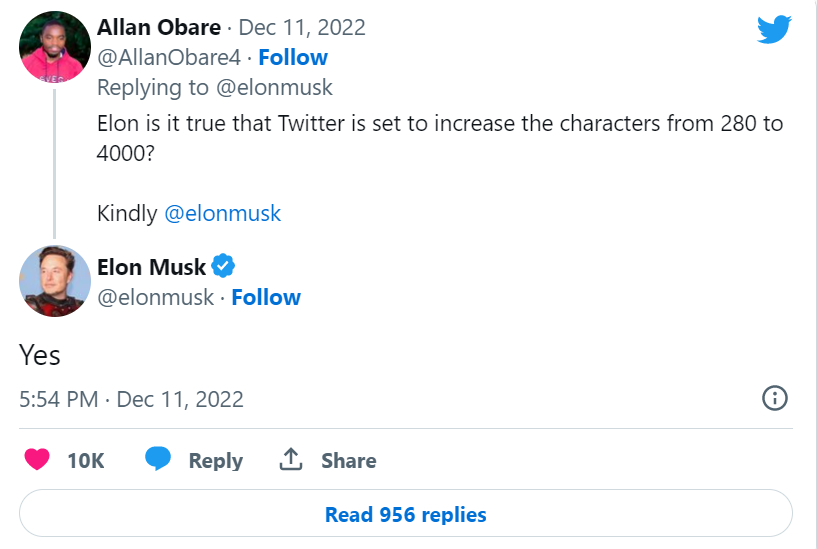Open the tweet info circle icon
The width and height of the screenshot is (817, 549).
pyautogui.click(x=775, y=398)
